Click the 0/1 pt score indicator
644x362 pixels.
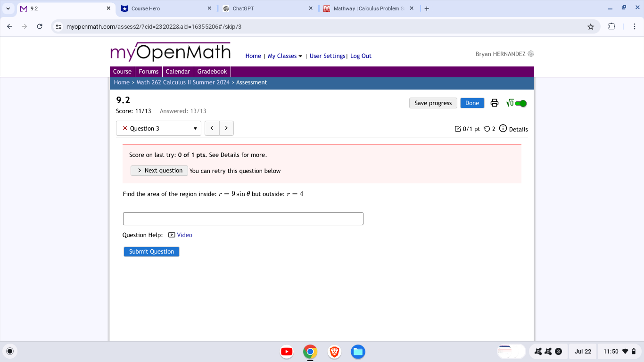(467, 129)
